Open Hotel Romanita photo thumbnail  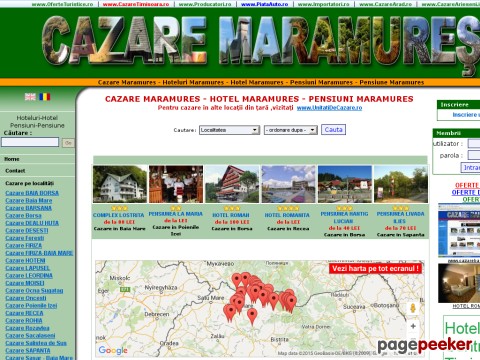pyautogui.click(x=288, y=184)
